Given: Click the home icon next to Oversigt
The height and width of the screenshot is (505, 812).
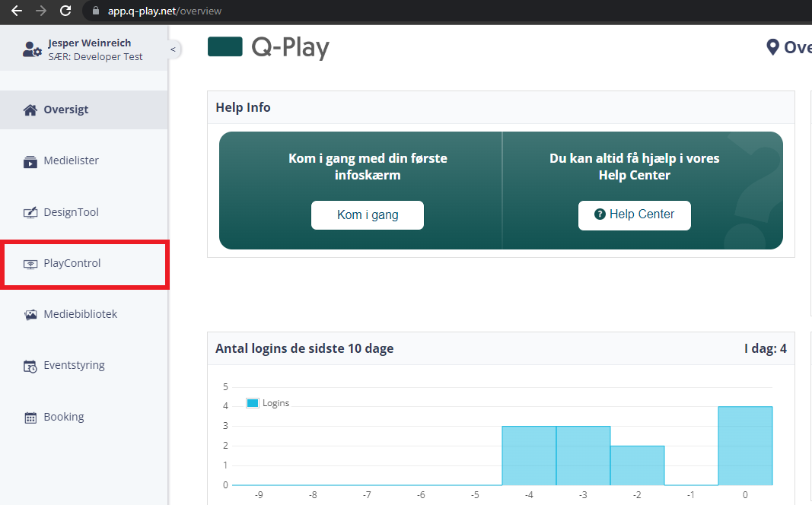Looking at the screenshot, I should pyautogui.click(x=30, y=110).
